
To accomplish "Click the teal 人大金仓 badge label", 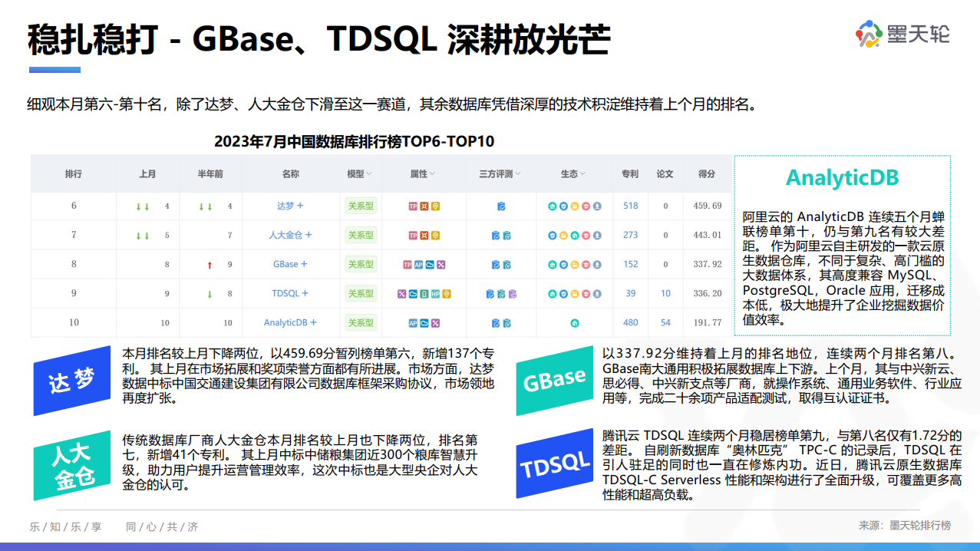I will point(73,466).
